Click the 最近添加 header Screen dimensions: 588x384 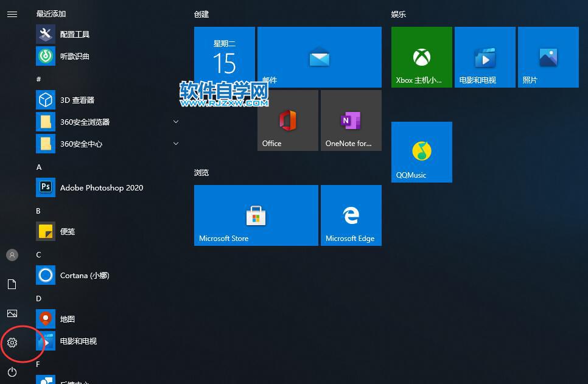(51, 13)
